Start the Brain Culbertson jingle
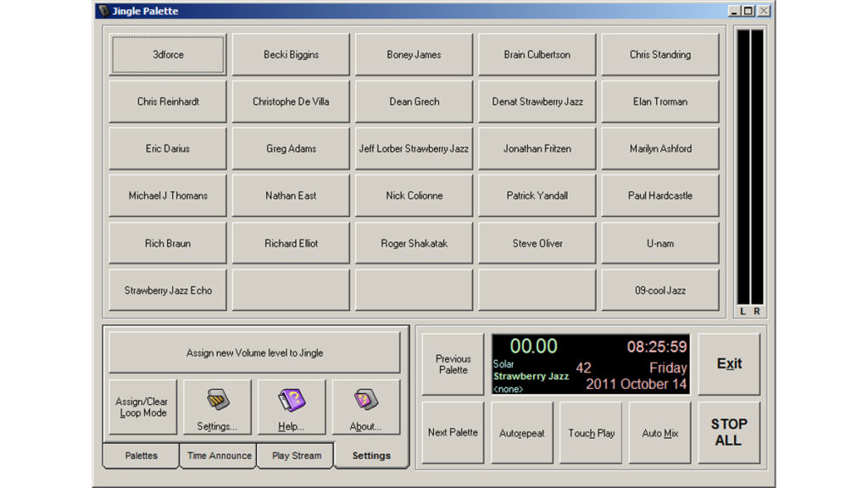This screenshot has width=868, height=488. [537, 54]
